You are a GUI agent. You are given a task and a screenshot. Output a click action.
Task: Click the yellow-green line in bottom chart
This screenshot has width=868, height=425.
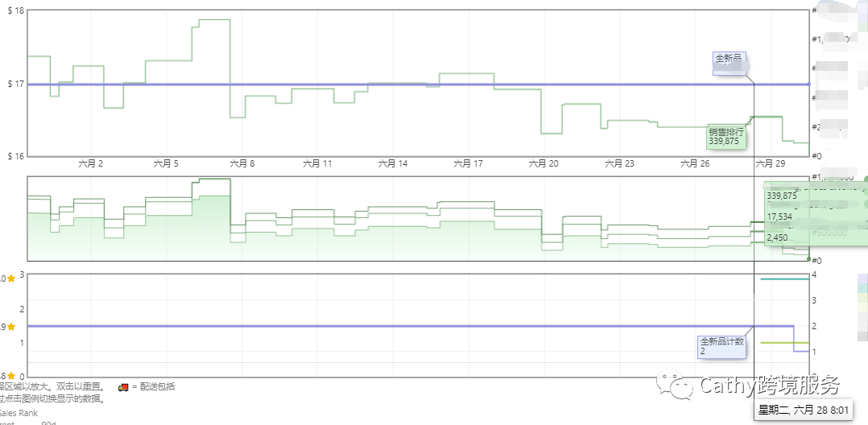click(784, 343)
